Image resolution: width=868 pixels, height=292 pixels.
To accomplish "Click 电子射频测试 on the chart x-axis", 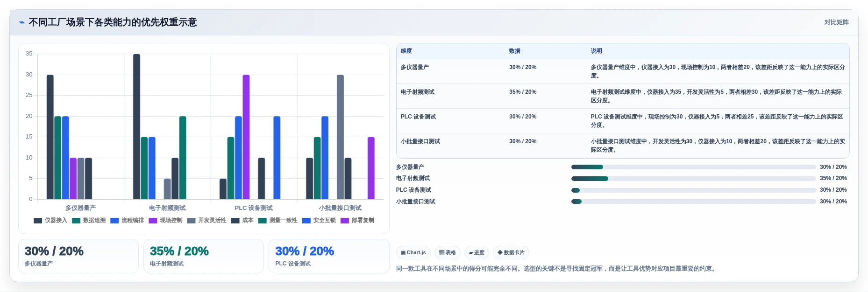I will pos(167,208).
